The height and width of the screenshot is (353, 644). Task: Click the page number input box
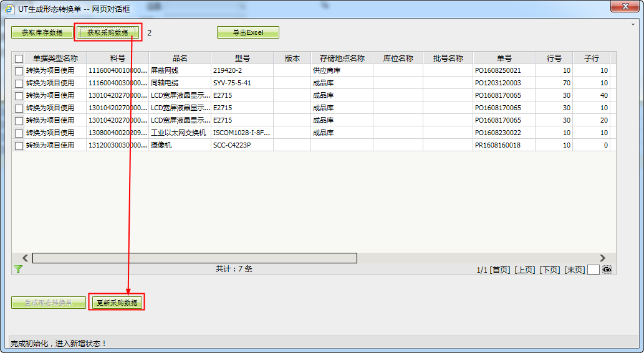[593, 270]
